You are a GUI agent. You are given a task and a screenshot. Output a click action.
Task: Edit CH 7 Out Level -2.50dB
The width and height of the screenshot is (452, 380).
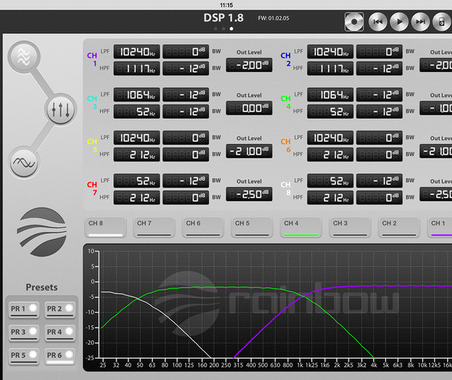[x=249, y=194]
